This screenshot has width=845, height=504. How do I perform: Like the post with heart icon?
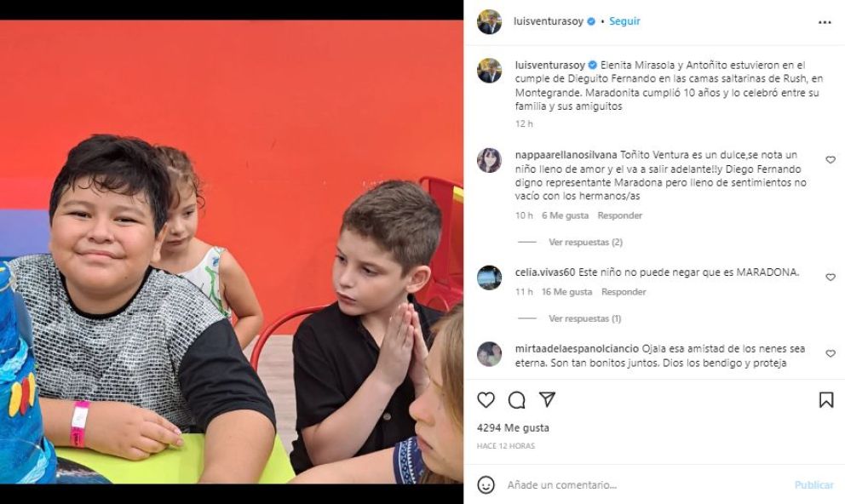pos(486,399)
